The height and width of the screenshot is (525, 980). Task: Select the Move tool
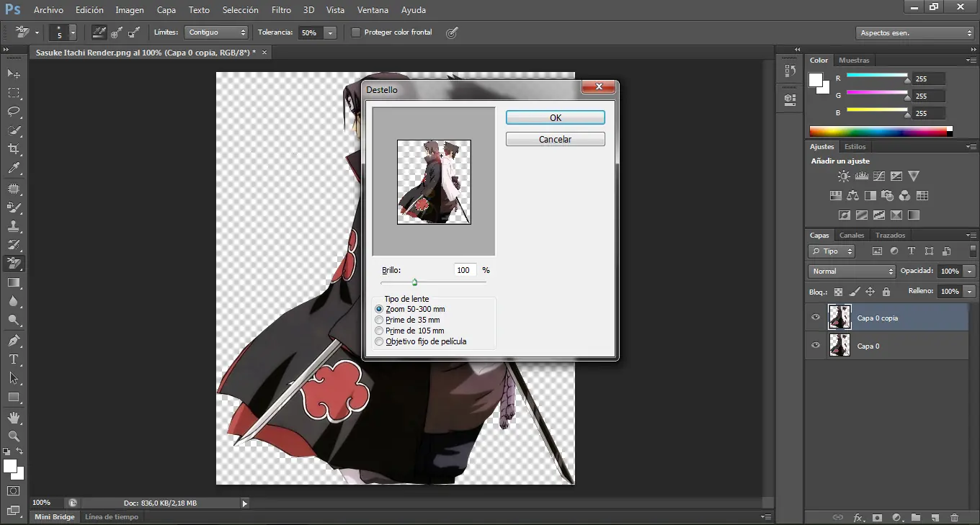pos(14,73)
